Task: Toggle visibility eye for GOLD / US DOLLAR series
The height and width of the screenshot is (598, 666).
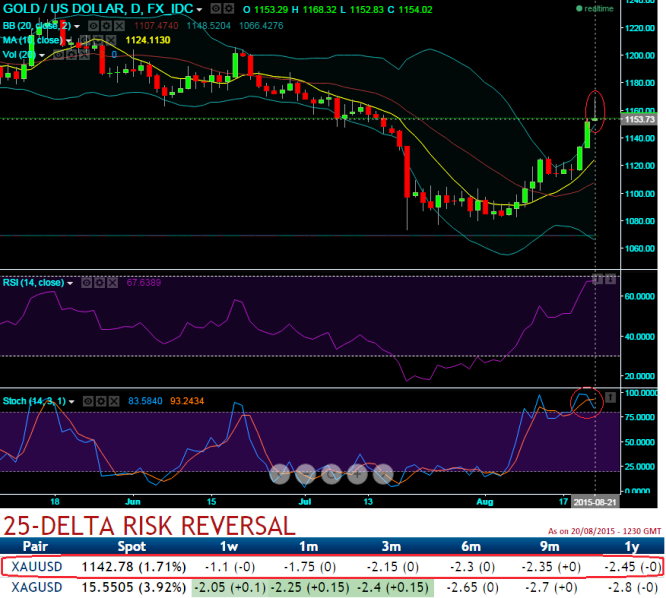Action: point(216,8)
